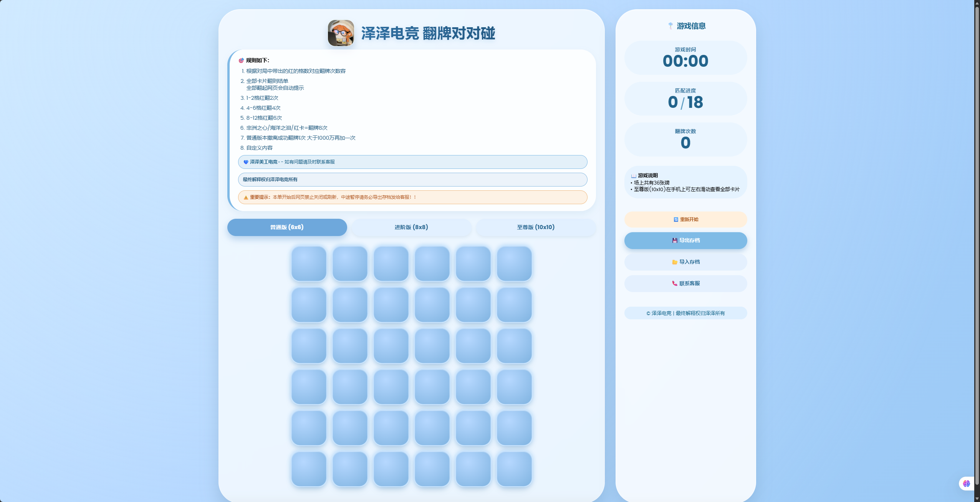The height and width of the screenshot is (502, 980).
Task: Flip the second card in the top row
Action: click(350, 264)
